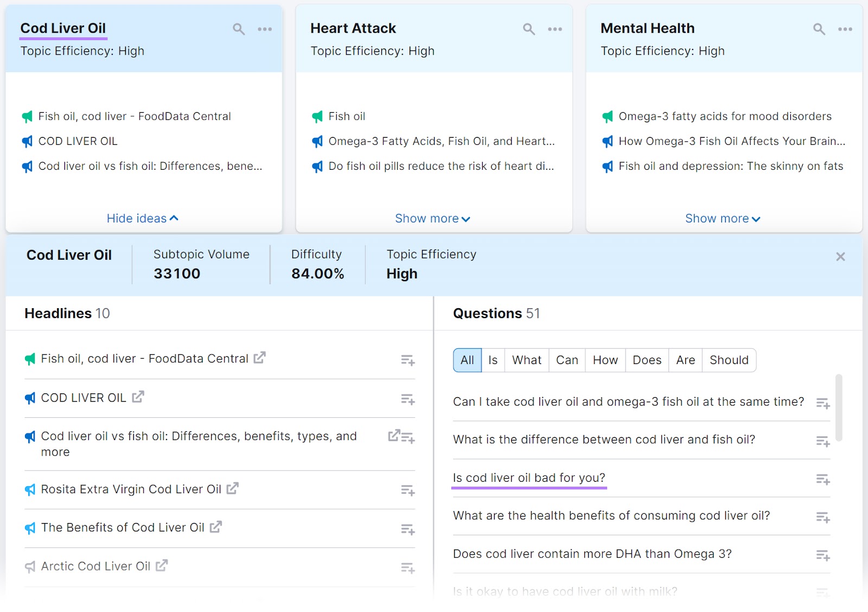Add 'Is cod liver oil bad for you?' to list
Screen dimensions: 868x612
822,479
